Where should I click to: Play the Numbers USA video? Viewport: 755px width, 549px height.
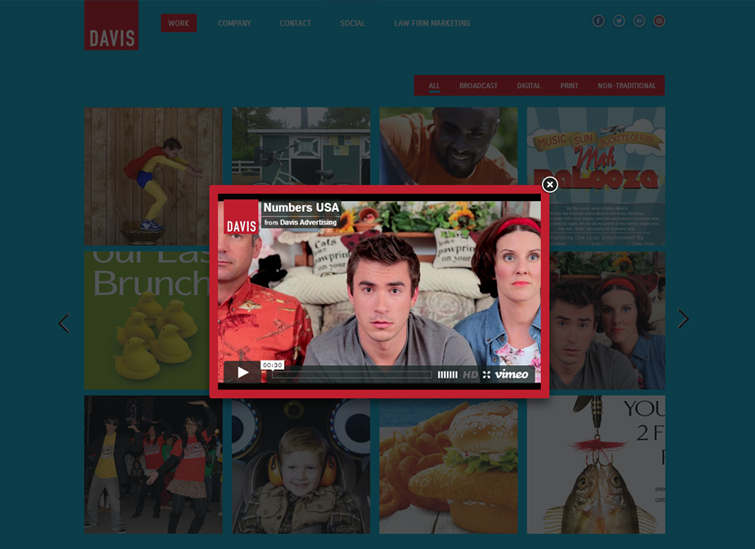click(242, 373)
